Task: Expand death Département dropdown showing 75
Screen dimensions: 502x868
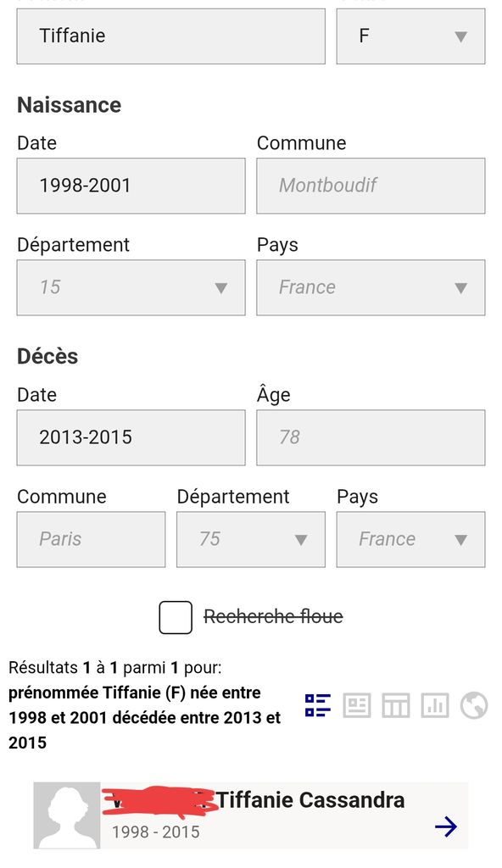Action: (251, 540)
